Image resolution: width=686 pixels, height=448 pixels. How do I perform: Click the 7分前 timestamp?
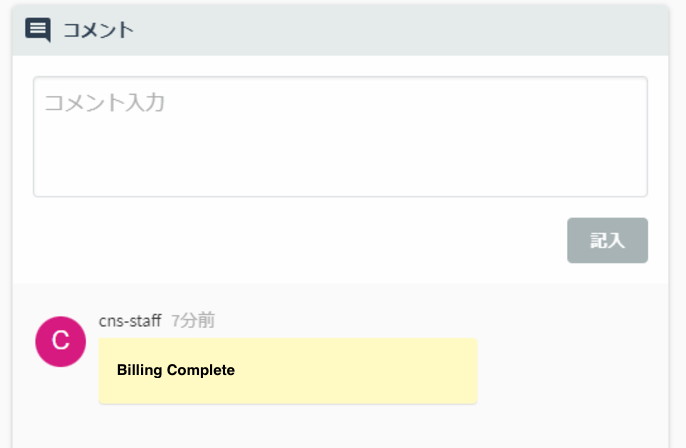click(x=193, y=321)
